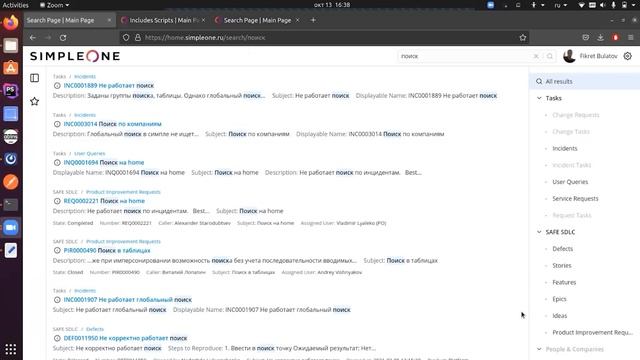This screenshot has height=360, width=640.
Task: Collapse the Tasks filter group
Action: click(539, 98)
